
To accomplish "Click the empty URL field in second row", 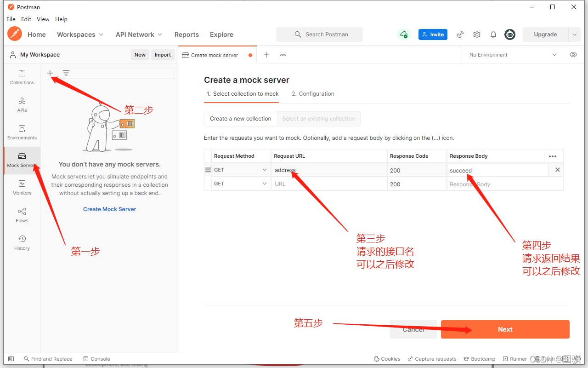I will coord(329,184).
